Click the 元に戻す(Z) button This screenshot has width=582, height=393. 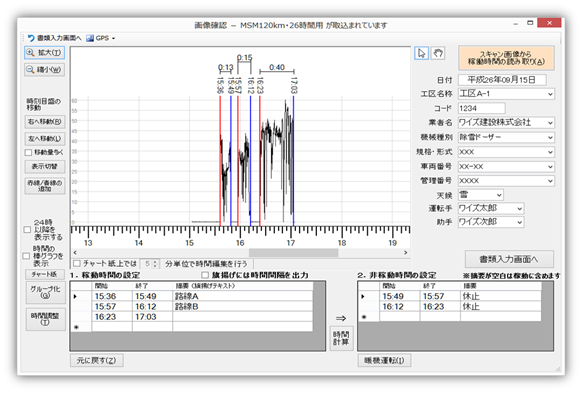[x=97, y=360]
